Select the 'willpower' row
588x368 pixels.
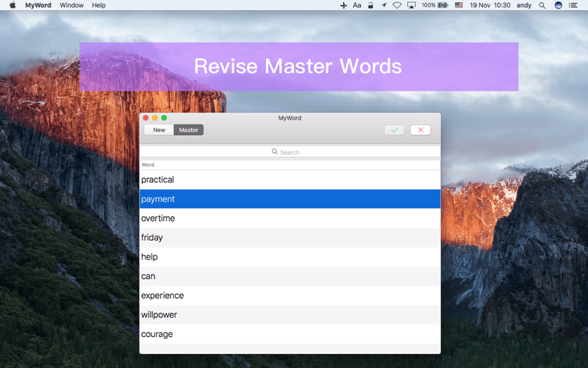(x=290, y=315)
